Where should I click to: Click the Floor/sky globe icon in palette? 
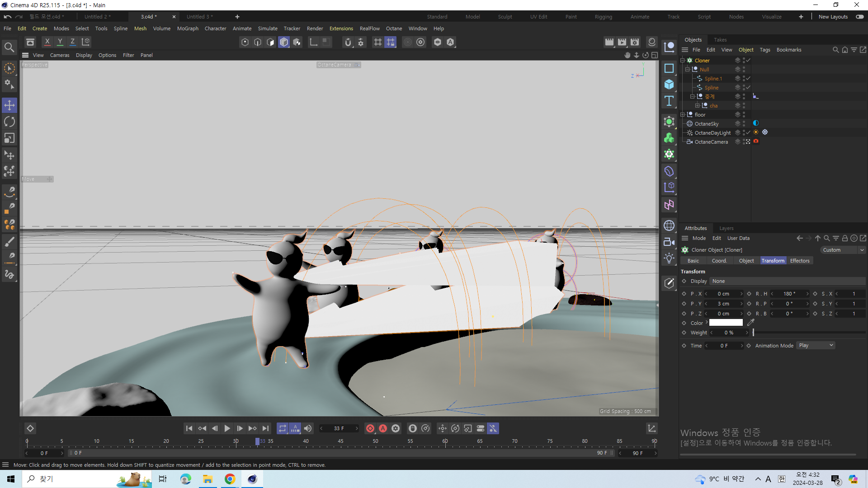point(669,225)
